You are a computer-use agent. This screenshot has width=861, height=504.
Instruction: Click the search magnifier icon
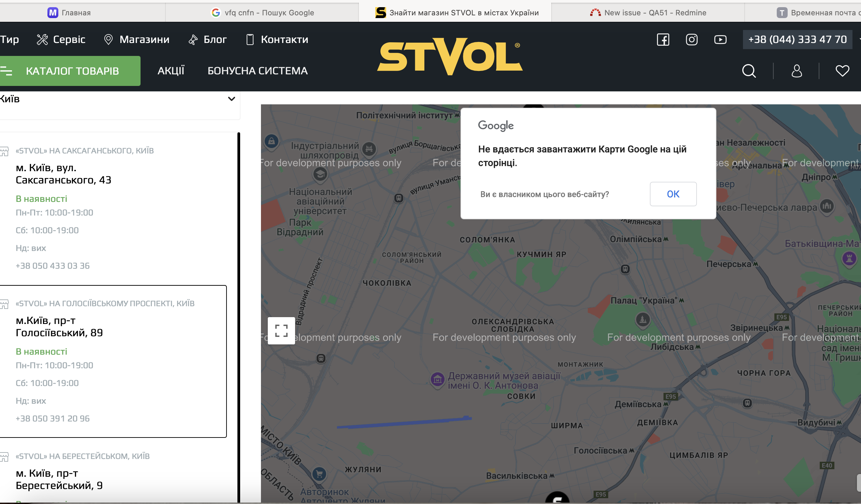click(x=749, y=71)
